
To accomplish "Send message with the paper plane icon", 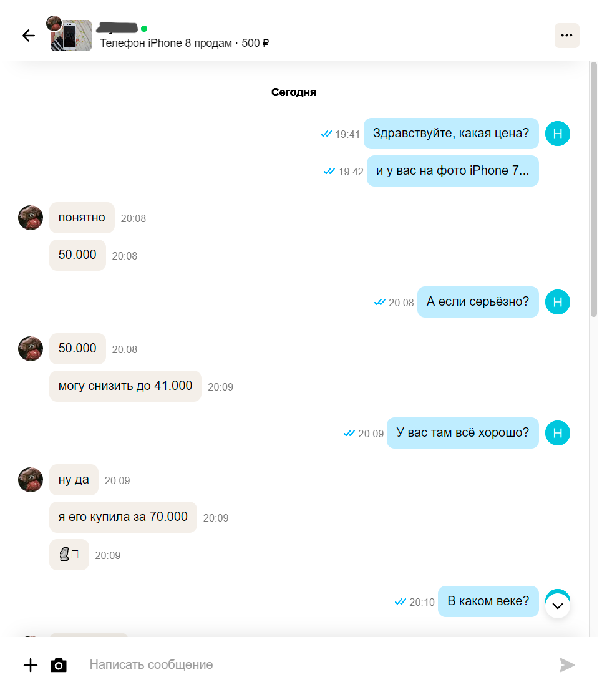I will (x=567, y=664).
